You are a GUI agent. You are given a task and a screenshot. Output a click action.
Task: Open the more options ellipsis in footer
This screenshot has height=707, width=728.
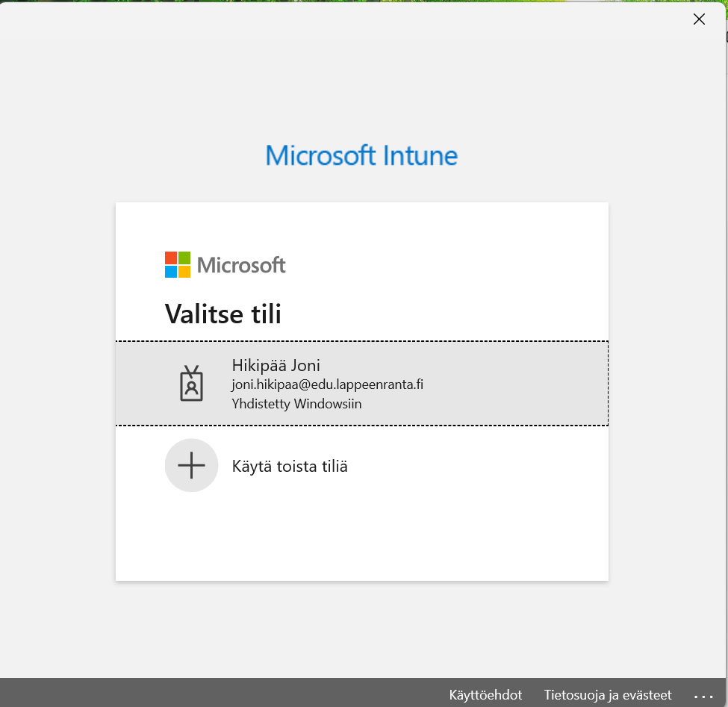[x=703, y=696]
